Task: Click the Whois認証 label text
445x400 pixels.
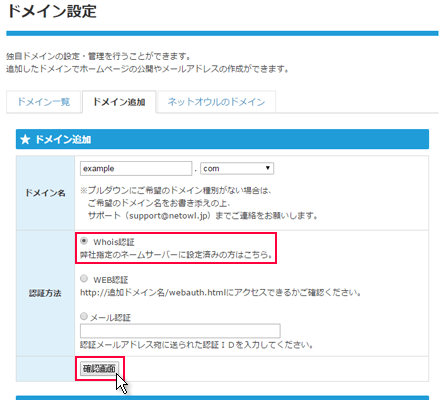Action: coord(114,242)
